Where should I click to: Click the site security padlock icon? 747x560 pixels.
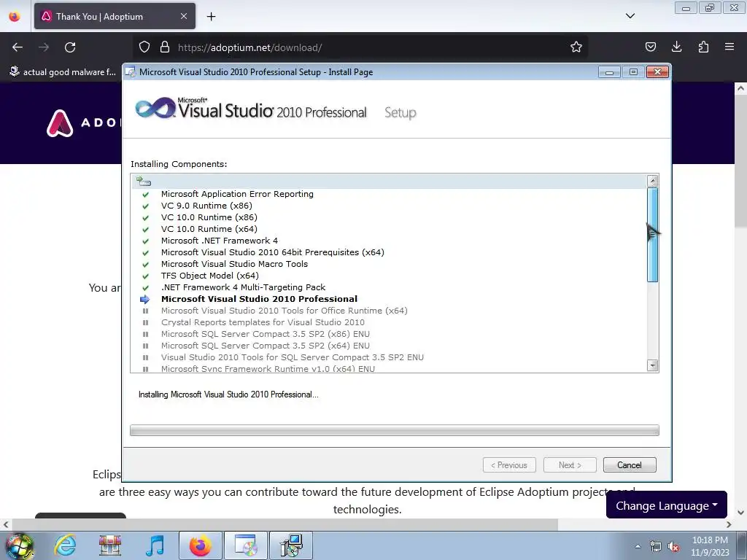165,47
